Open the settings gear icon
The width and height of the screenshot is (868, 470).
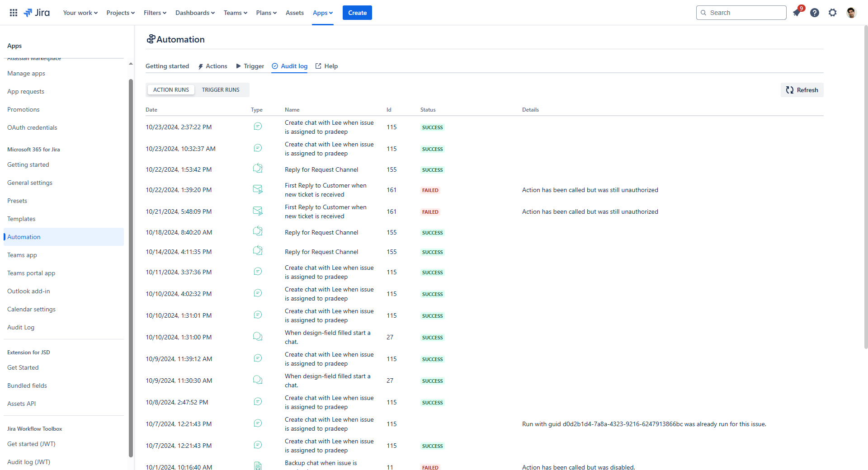tap(833, 13)
